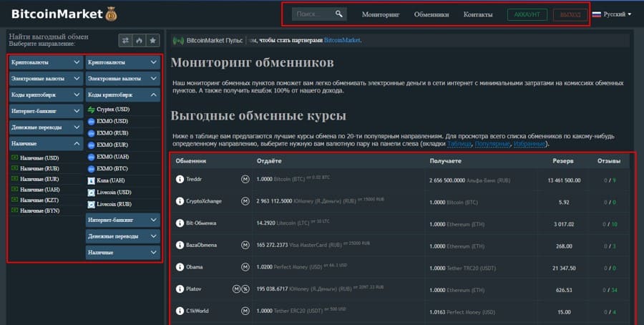Click the Cryptex (USD) icon

pyautogui.click(x=91, y=110)
